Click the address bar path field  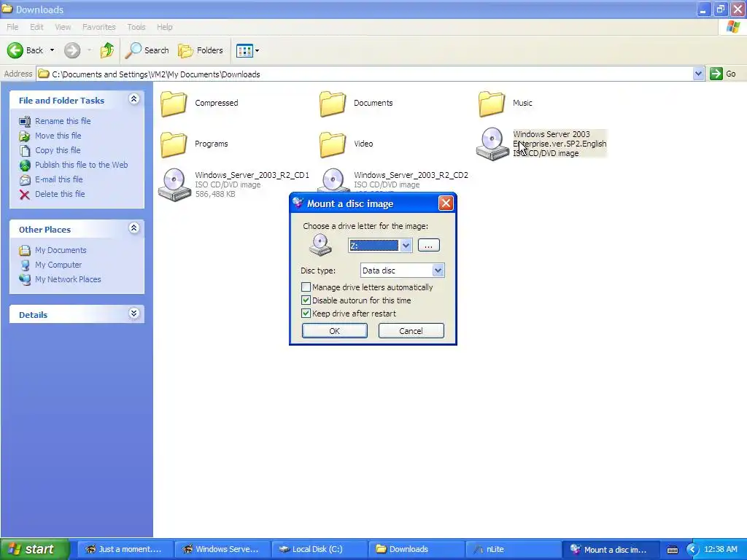pyautogui.click(x=365, y=74)
